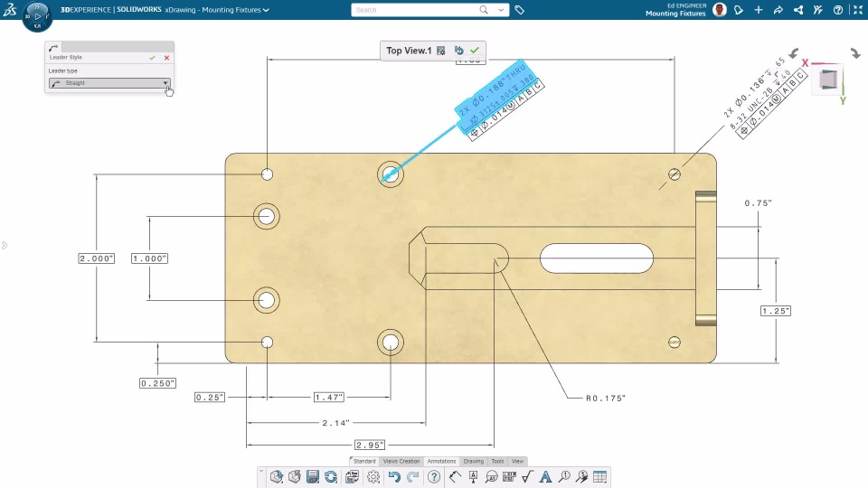Viewport: 868px width, 488px height.
Task: Switch to the Tools tab
Action: coord(497,461)
